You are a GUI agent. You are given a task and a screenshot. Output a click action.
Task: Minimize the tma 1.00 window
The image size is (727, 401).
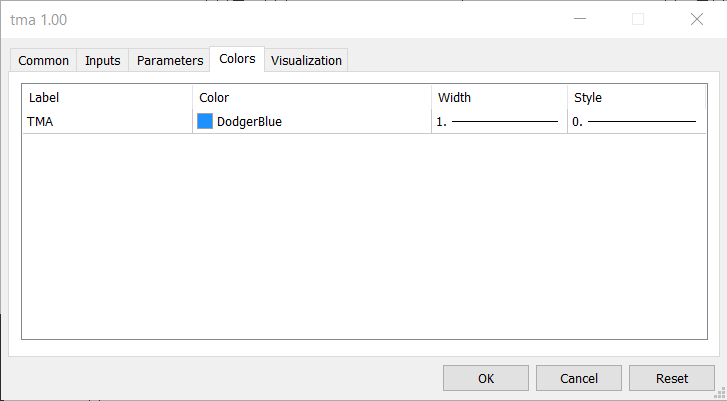(x=580, y=19)
